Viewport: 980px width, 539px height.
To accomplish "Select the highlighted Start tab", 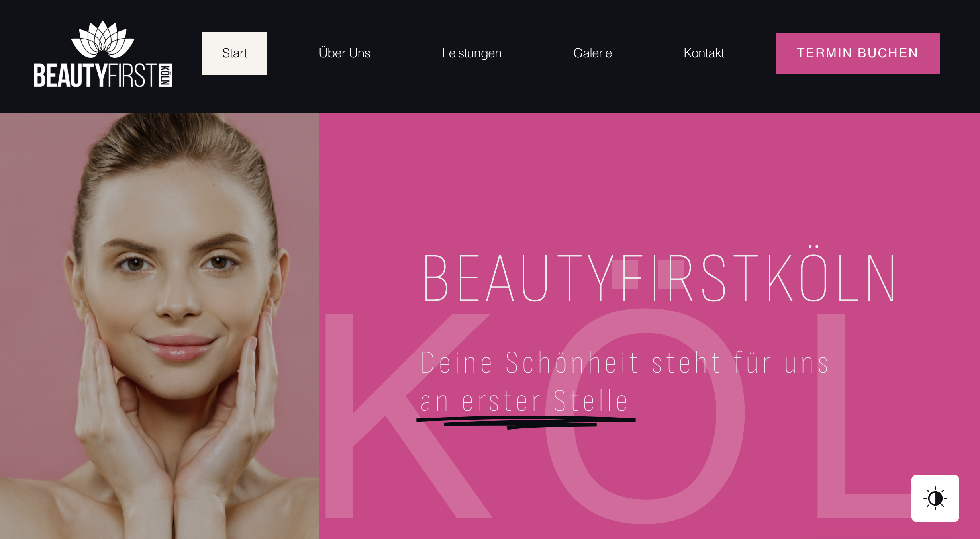I will 234,53.
